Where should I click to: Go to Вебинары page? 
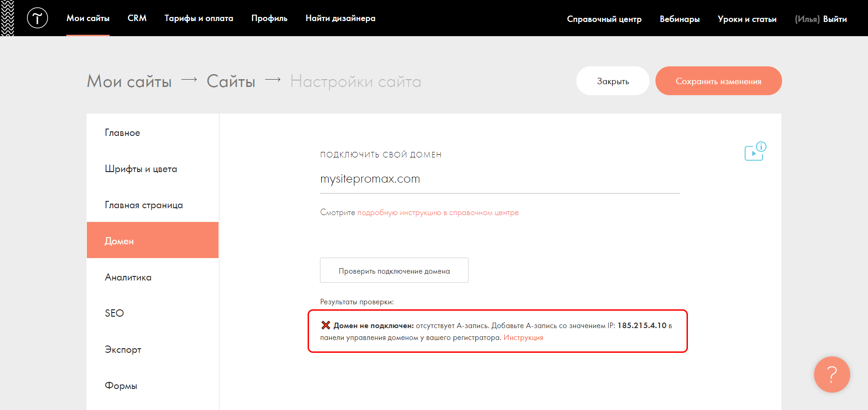click(680, 19)
